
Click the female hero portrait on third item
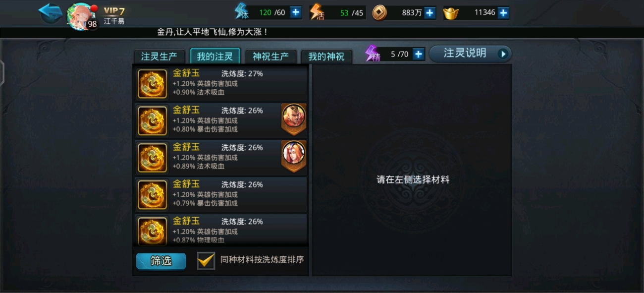[x=294, y=156]
